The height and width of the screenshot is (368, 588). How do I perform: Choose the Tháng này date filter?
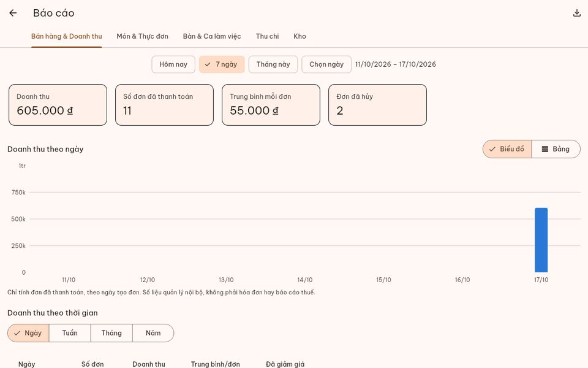click(273, 64)
